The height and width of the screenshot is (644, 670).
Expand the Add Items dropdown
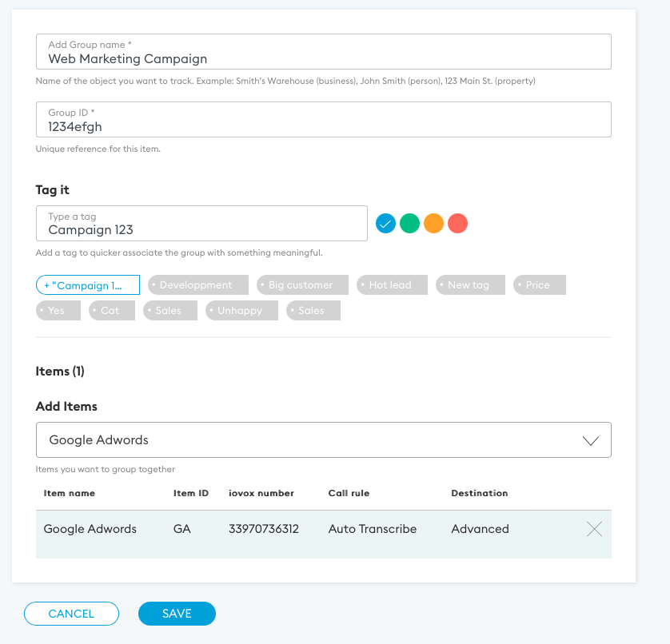[x=591, y=440]
